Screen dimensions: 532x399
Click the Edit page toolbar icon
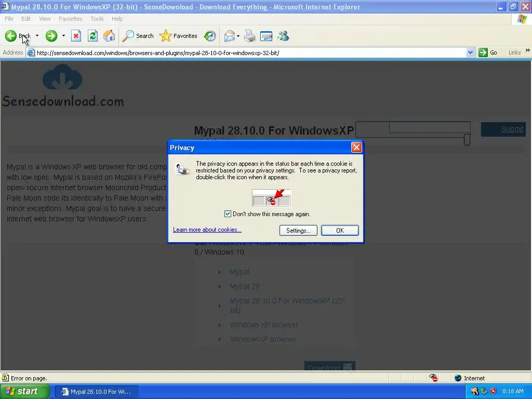tap(267, 36)
